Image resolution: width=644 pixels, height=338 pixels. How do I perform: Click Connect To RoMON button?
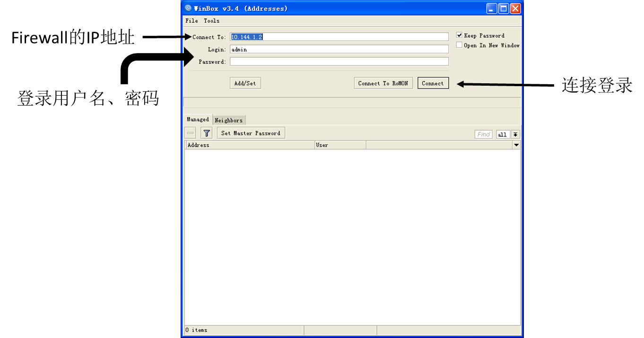pos(383,83)
